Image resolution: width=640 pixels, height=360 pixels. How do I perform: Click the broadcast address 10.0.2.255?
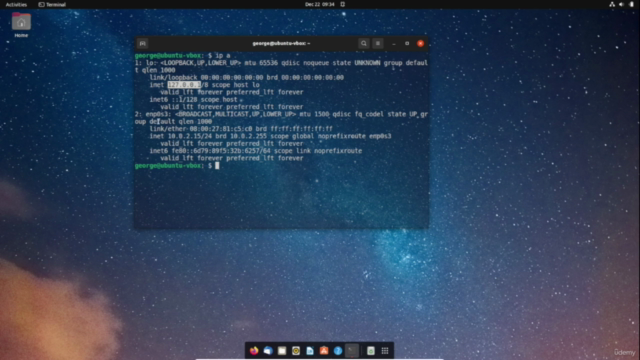249,136
